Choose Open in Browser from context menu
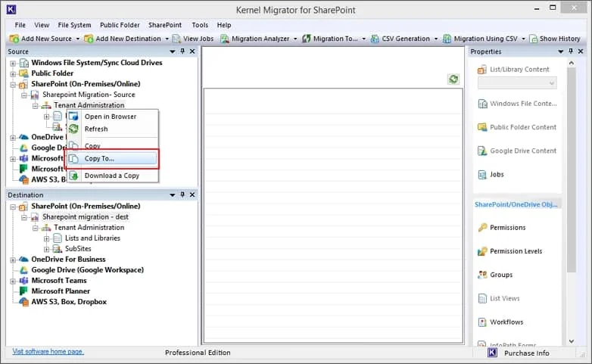Screen dimensions: 592x364 (113, 117)
